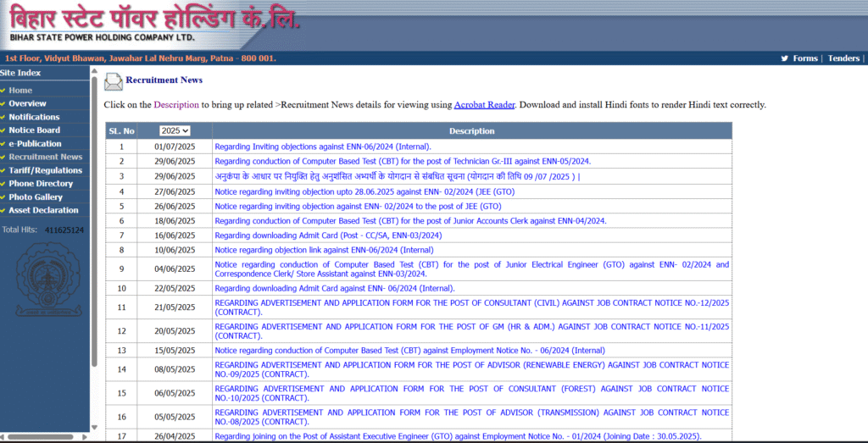Click the Description column header
The height and width of the screenshot is (443, 868).
(x=471, y=131)
